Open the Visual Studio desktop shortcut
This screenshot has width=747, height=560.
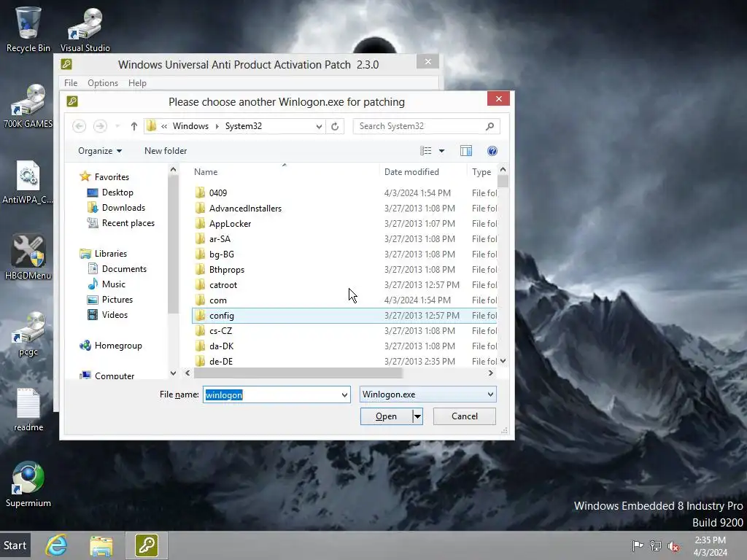click(x=85, y=29)
